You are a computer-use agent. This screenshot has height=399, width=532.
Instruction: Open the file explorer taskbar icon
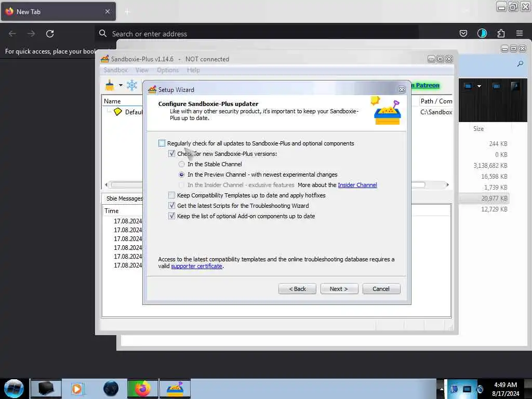[x=46, y=389]
